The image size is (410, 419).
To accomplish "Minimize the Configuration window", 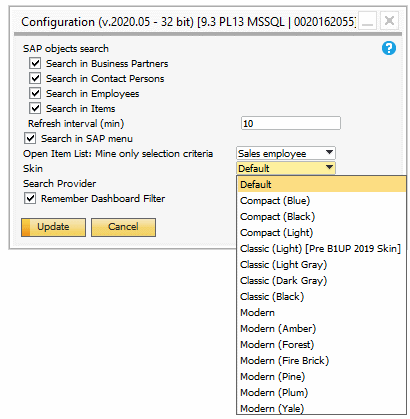I will click(x=368, y=21).
